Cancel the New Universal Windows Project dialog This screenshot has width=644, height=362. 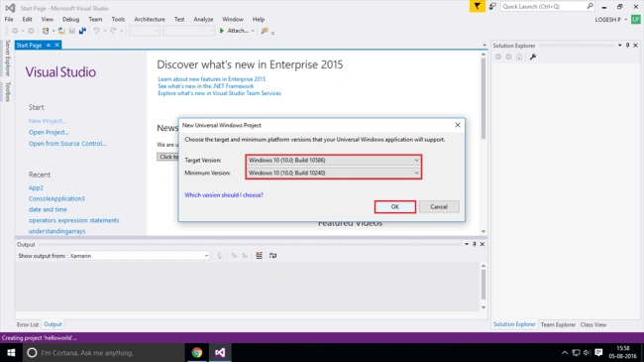point(439,206)
